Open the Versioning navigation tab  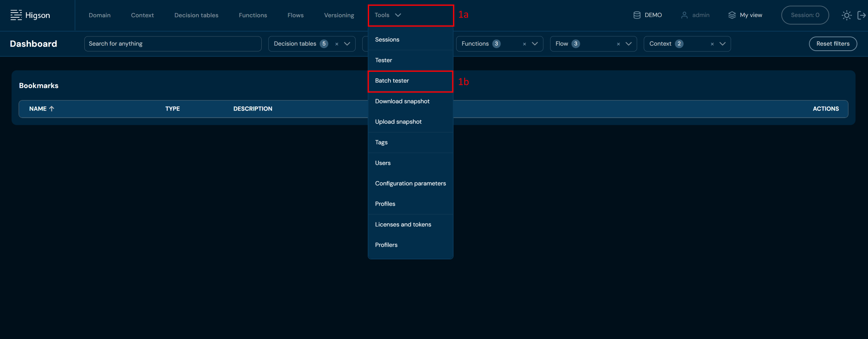(339, 15)
